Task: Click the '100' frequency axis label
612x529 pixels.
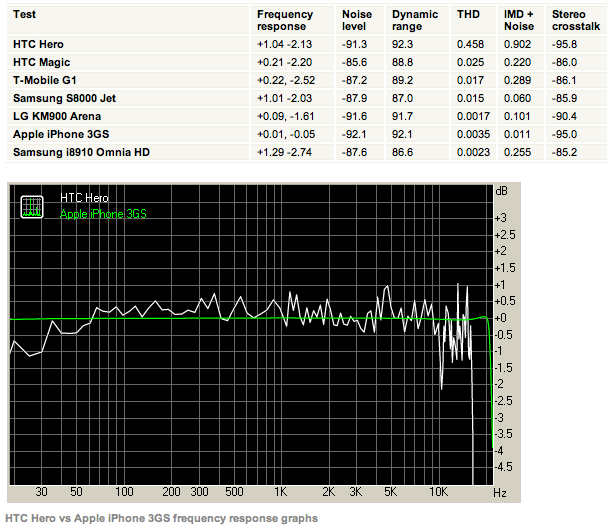Action: 124,492
